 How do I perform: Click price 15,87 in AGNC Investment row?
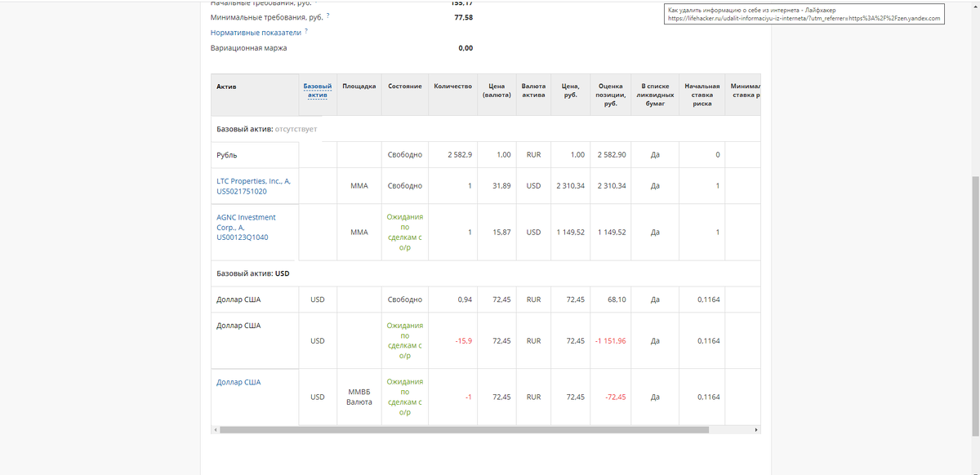(x=502, y=233)
